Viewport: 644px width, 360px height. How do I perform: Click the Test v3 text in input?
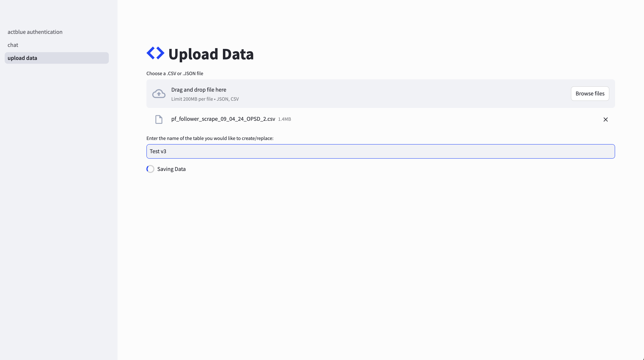pyautogui.click(x=158, y=151)
